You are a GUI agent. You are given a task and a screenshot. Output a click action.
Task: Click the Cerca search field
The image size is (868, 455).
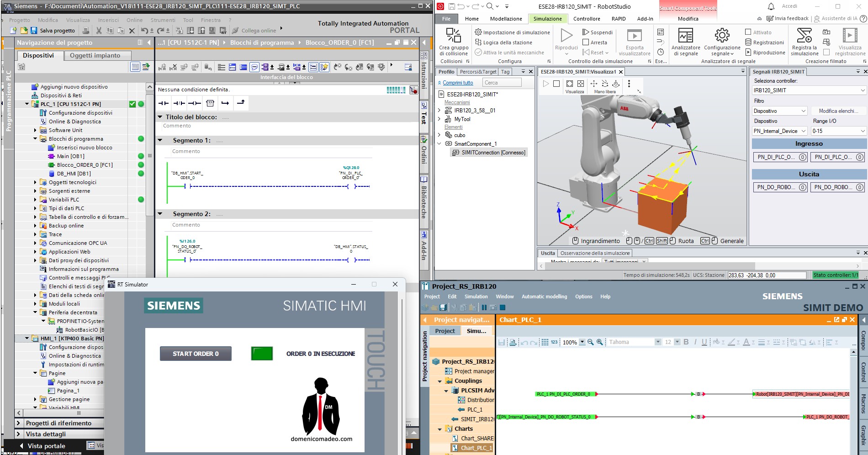502,83
